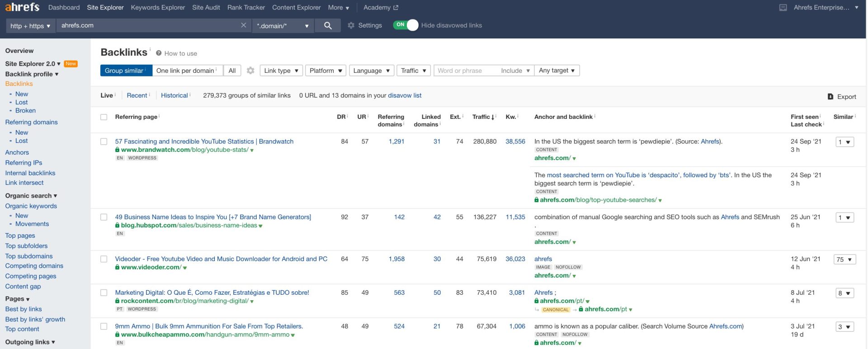This screenshot has height=349, width=868.
Task: Clear the ahrefs.com search field
Action: [244, 25]
